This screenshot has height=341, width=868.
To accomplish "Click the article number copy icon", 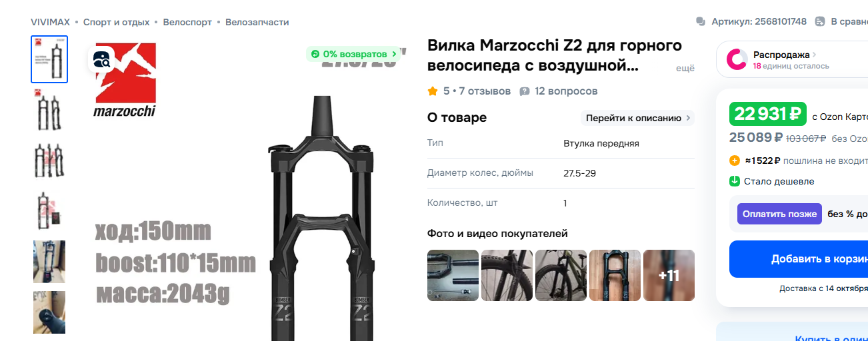I will [701, 22].
